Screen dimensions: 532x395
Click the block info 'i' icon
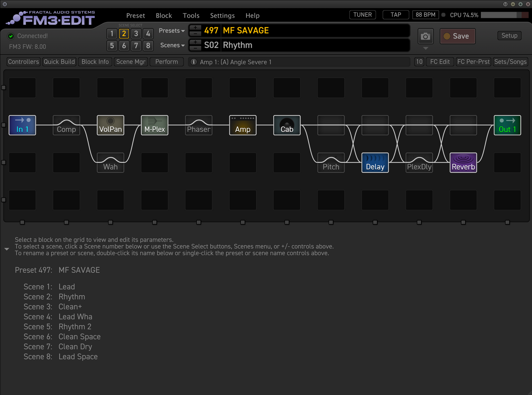pos(194,62)
